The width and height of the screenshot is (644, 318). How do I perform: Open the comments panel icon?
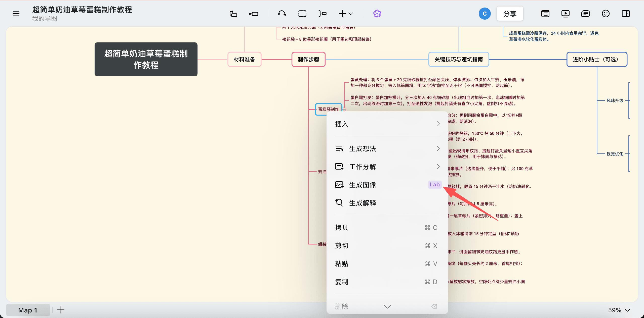[585, 14]
